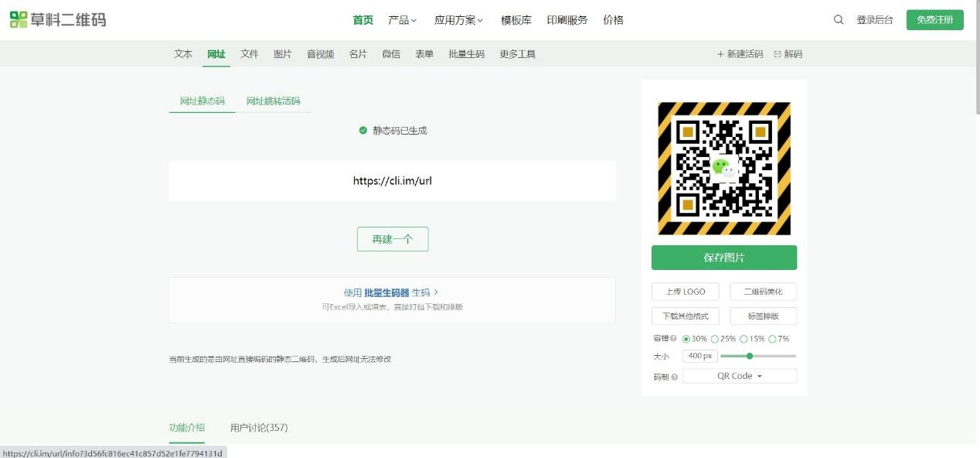Switch to the 图片 tab
980x458 pixels.
pyautogui.click(x=283, y=54)
